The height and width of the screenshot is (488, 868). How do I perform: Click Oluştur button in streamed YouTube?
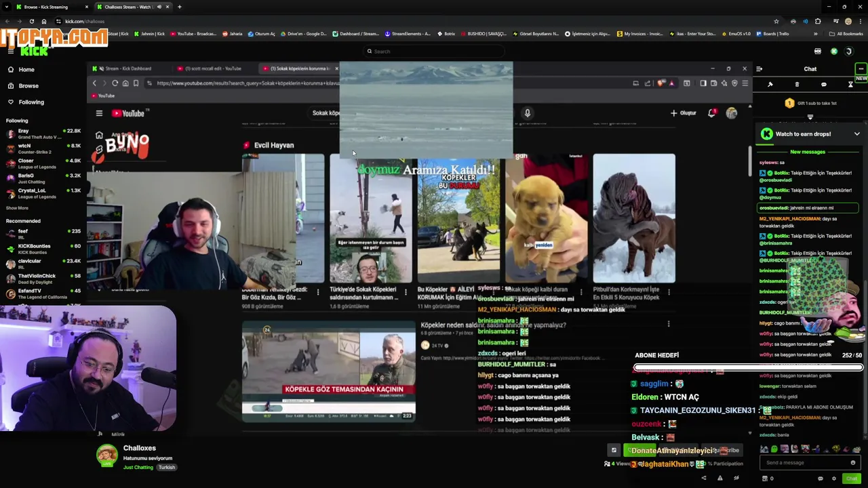(x=684, y=113)
